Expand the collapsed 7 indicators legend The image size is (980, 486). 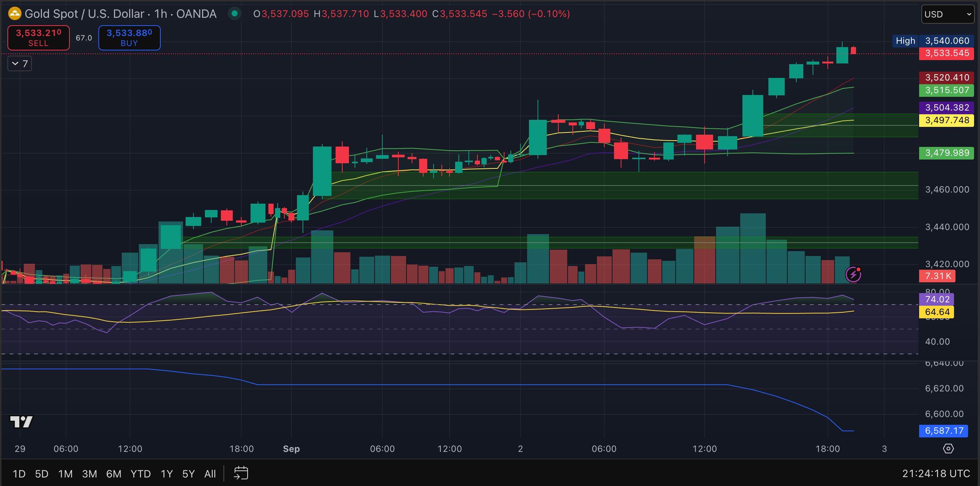(20, 63)
